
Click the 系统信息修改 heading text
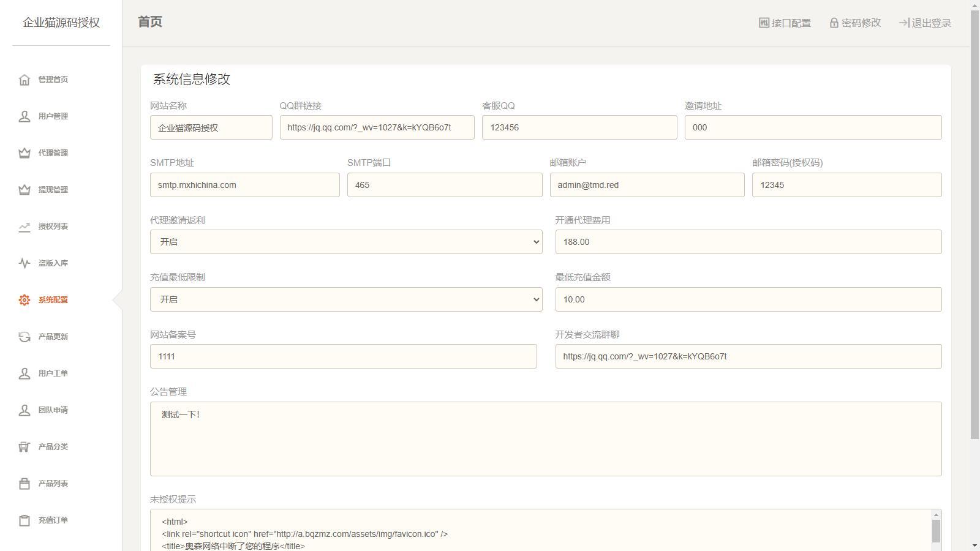192,79
